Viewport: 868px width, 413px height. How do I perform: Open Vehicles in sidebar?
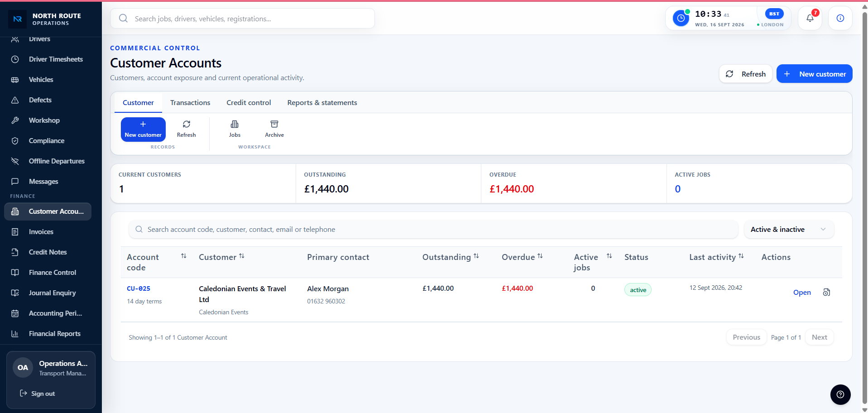point(48,80)
